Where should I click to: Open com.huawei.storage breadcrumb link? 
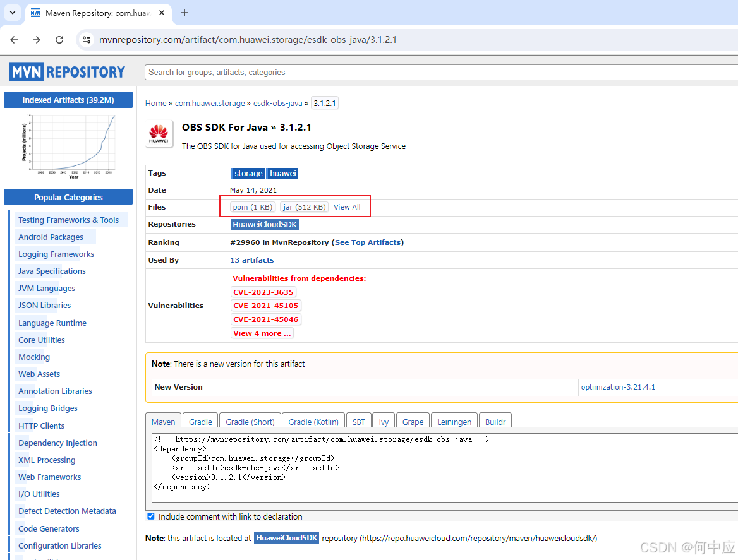click(210, 104)
